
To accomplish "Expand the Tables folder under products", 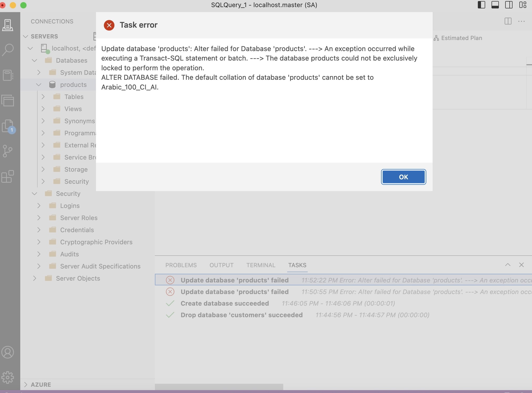I will [x=43, y=97].
